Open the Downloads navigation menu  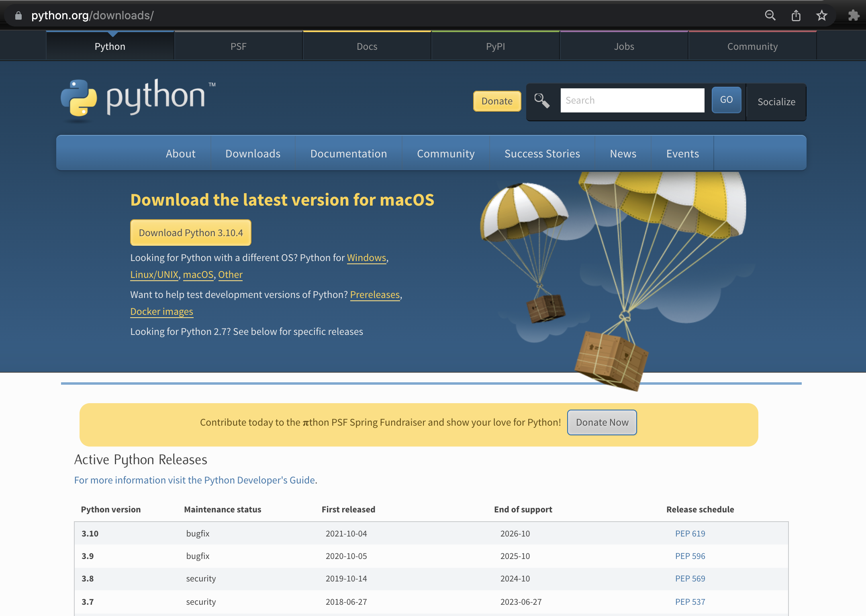coord(253,154)
